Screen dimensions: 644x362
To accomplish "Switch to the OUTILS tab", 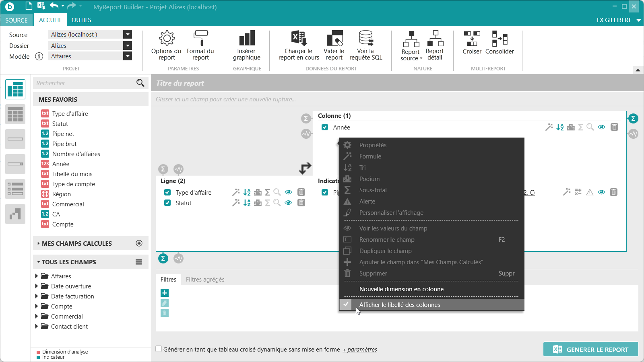I will [81, 20].
